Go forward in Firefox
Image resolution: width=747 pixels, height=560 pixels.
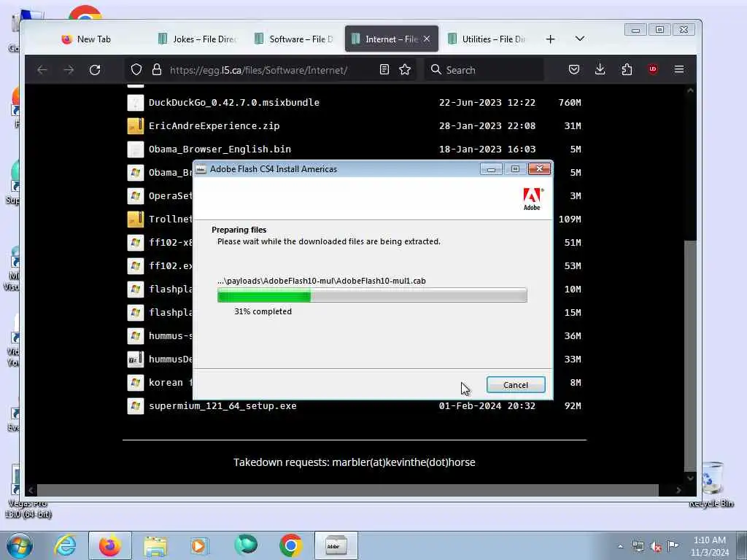point(69,70)
